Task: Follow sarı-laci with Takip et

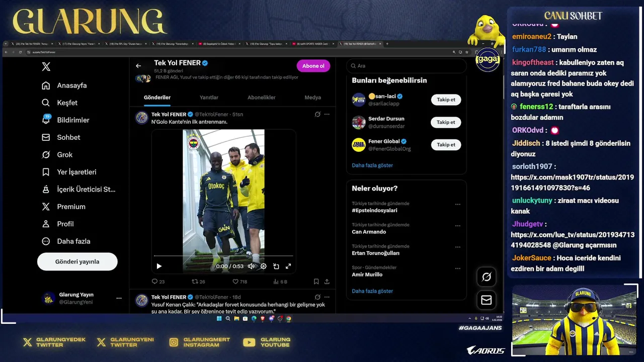Action: (x=446, y=100)
